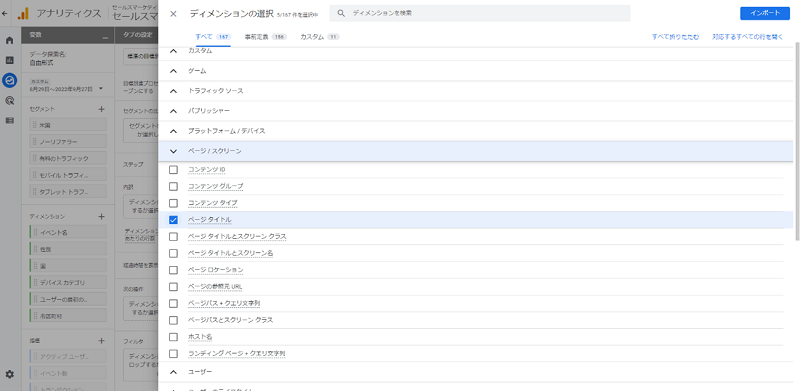The height and width of the screenshot is (391, 800).
Task: Select the すべて 167 tab
Action: tap(213, 37)
